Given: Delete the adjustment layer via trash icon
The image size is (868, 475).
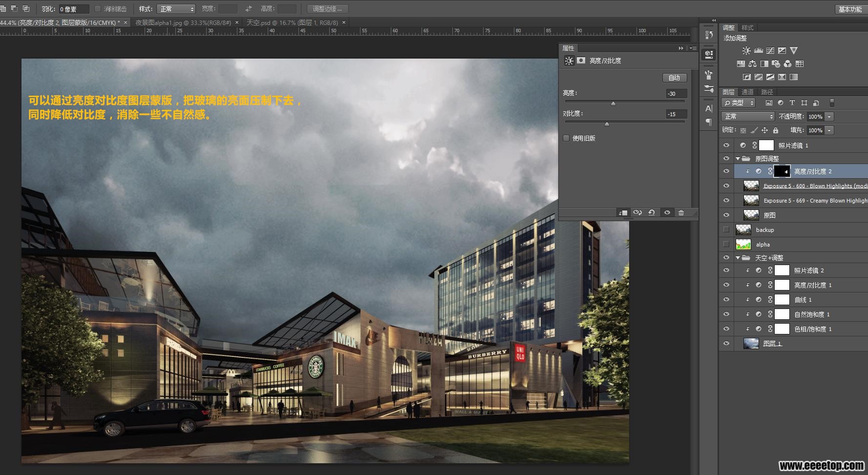Looking at the screenshot, I should [x=681, y=212].
